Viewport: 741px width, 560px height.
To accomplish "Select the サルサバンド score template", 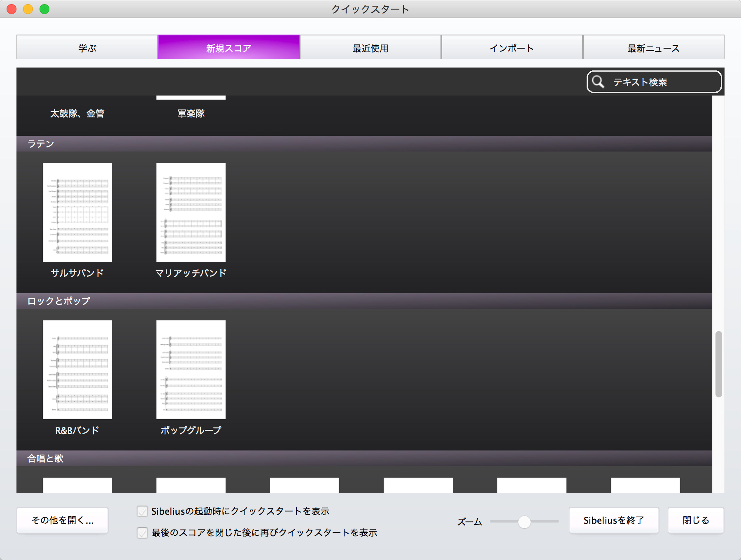I will [77, 212].
